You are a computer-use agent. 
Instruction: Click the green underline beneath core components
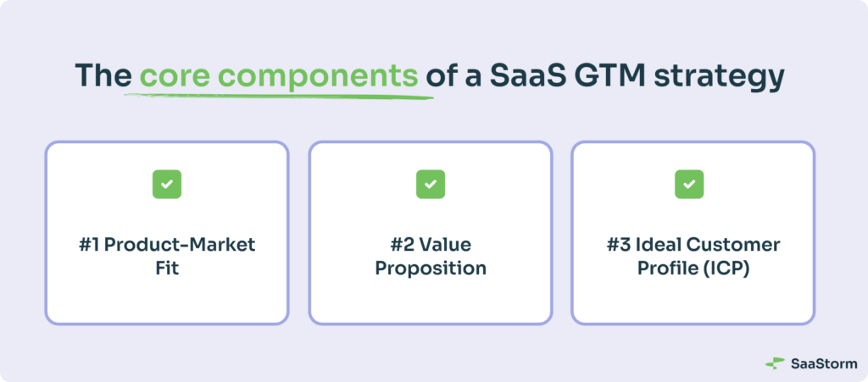point(278,97)
